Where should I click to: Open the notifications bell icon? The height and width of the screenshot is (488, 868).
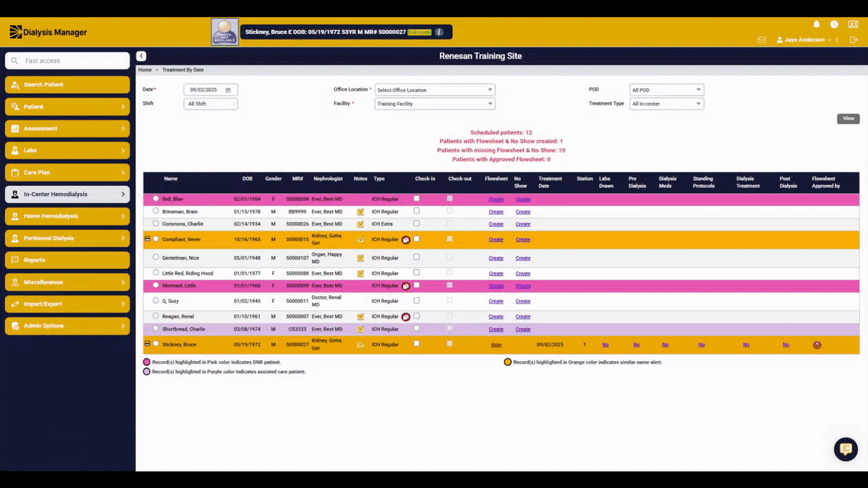point(817,25)
